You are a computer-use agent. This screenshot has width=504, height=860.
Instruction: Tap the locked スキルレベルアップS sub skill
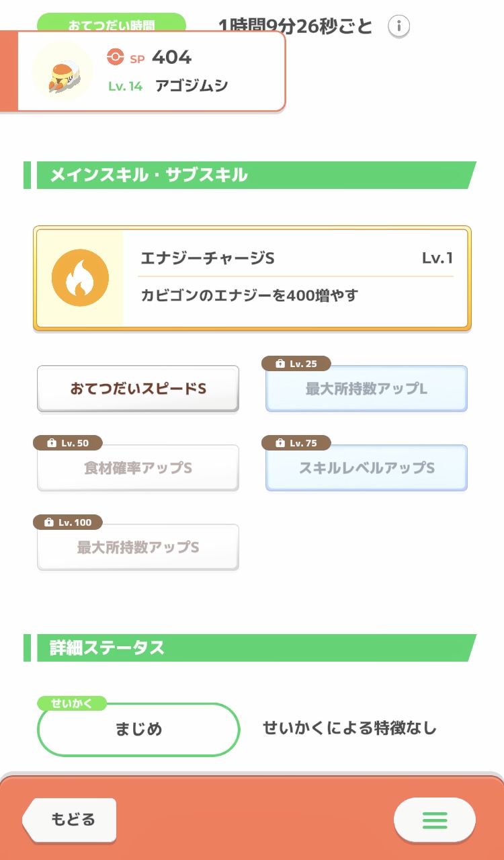(x=366, y=468)
